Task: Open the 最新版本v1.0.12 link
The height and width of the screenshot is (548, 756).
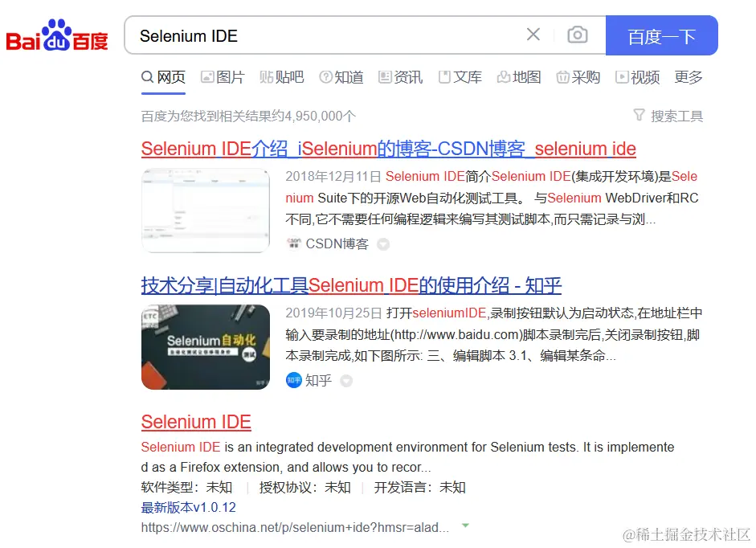Action: (x=186, y=507)
